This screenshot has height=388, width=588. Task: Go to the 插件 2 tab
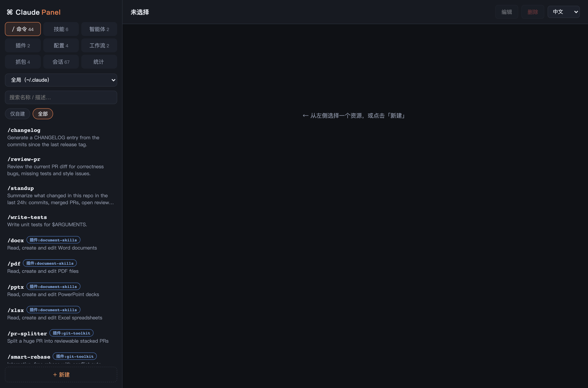pos(23,45)
